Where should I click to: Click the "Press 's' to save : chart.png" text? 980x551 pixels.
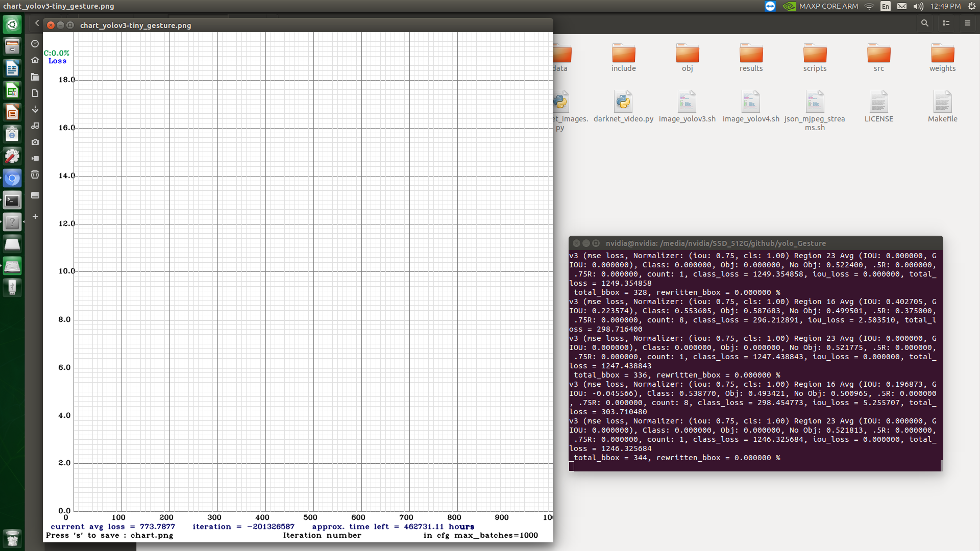tap(110, 535)
